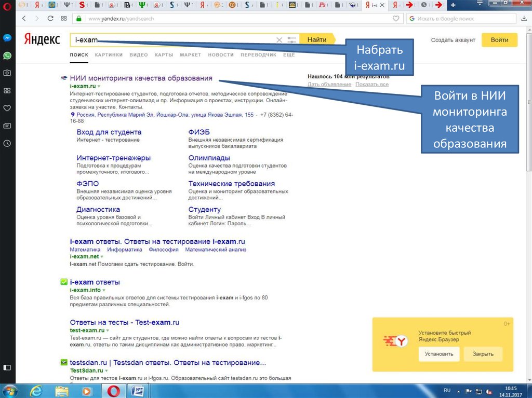This screenshot has width=532, height=398.
Task: Expand i-exam.net result dropdown arrow
Action: (102, 257)
